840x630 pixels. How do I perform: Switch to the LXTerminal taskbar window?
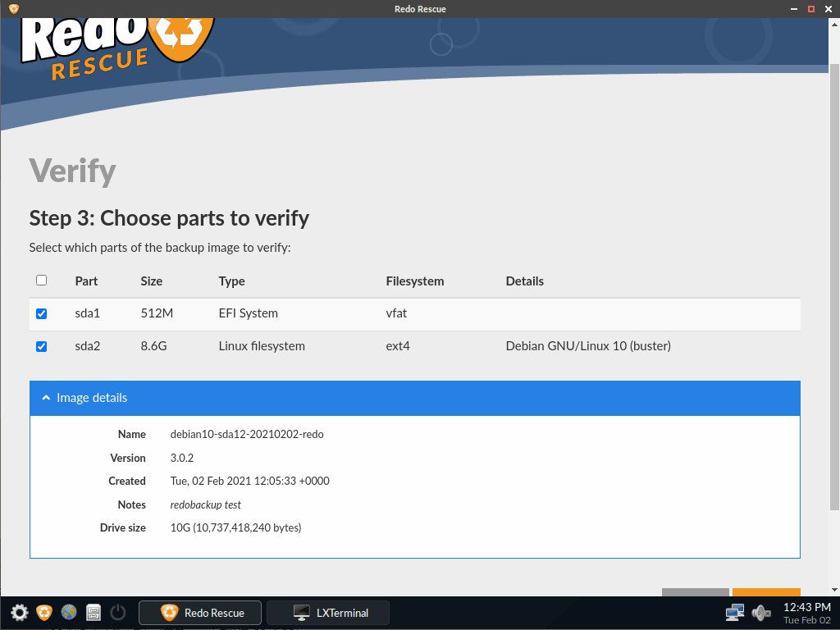pos(328,612)
